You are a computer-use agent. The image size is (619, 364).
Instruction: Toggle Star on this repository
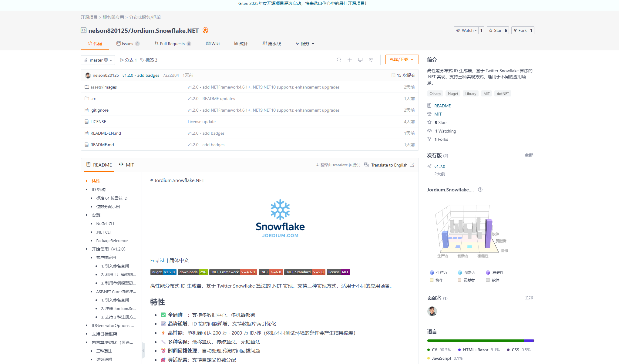[495, 30]
